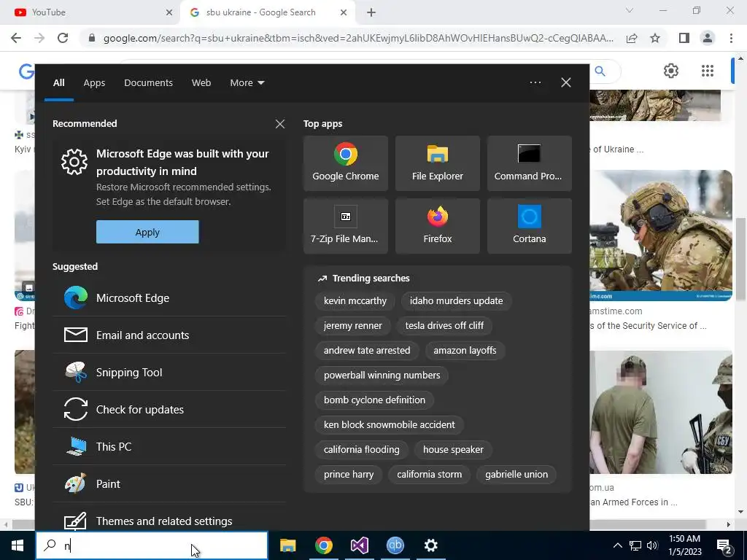Click the taskbar clock and date

(x=684, y=545)
